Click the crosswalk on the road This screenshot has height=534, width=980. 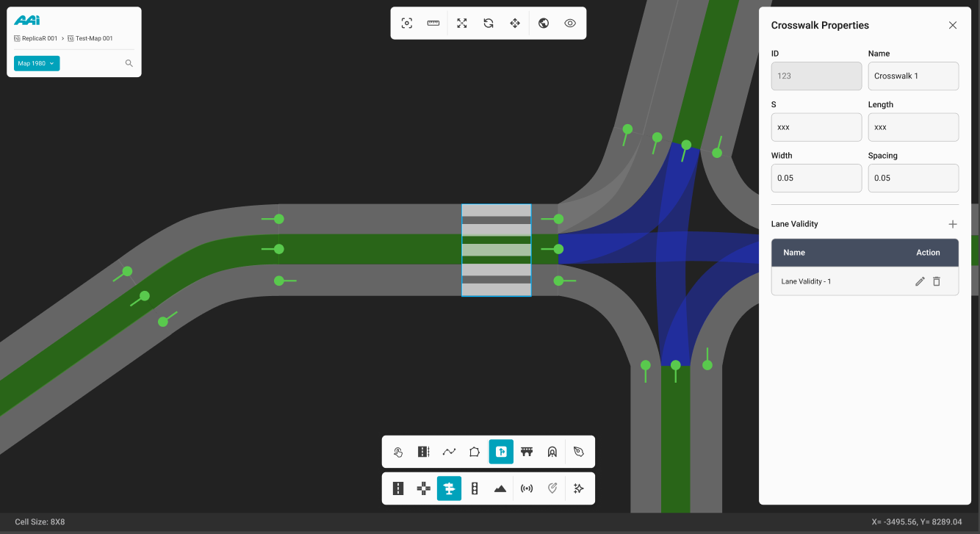click(496, 250)
